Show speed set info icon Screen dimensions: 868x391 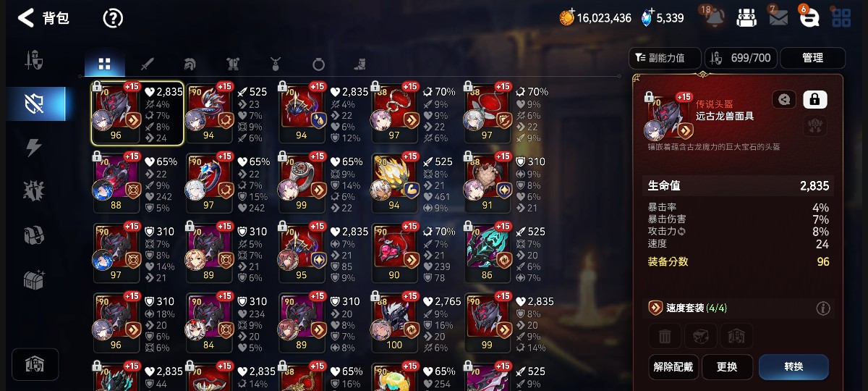tap(822, 308)
